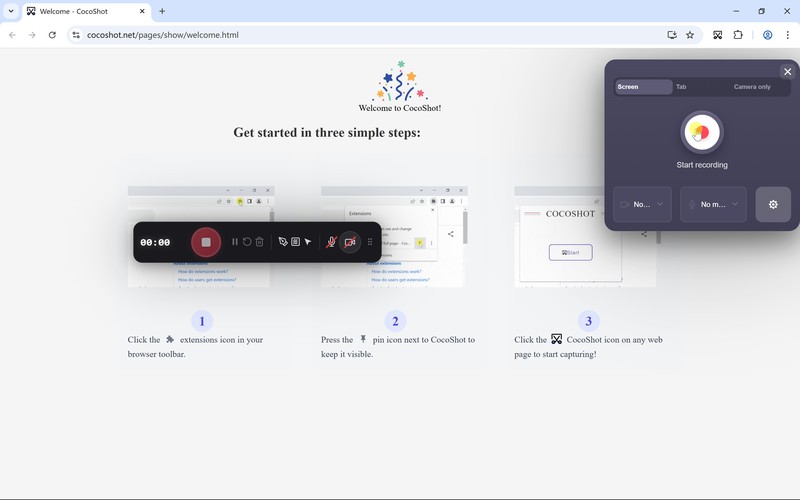The width and height of the screenshot is (800, 500).
Task: Toggle the disabled camera in recording toolbar
Action: [x=350, y=242]
